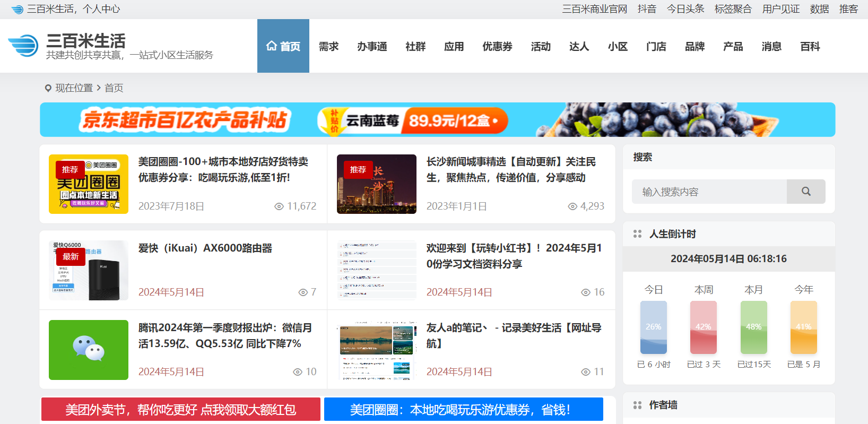
Task: Click the 三百米生活 site logo icon
Action: tap(23, 46)
